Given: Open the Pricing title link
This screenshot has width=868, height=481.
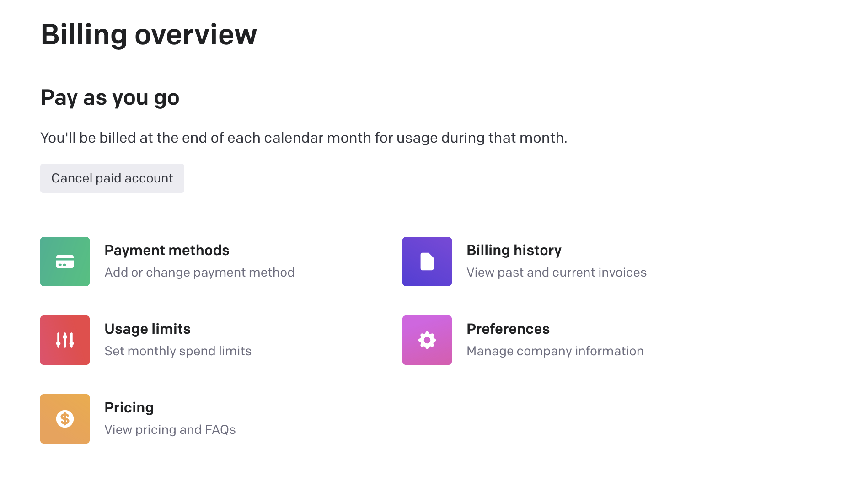Looking at the screenshot, I should (x=129, y=407).
